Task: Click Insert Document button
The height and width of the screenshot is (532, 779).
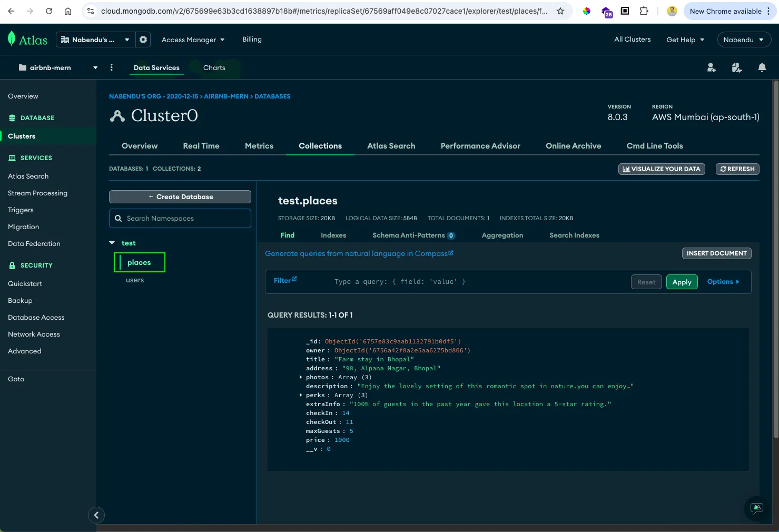Action: click(716, 253)
